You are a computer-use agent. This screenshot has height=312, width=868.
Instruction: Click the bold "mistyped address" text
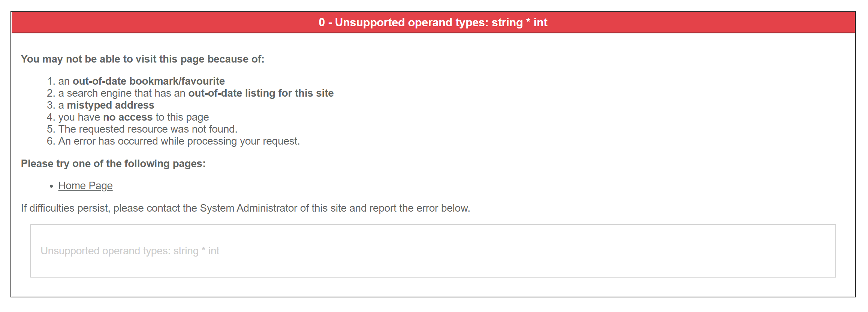click(111, 105)
